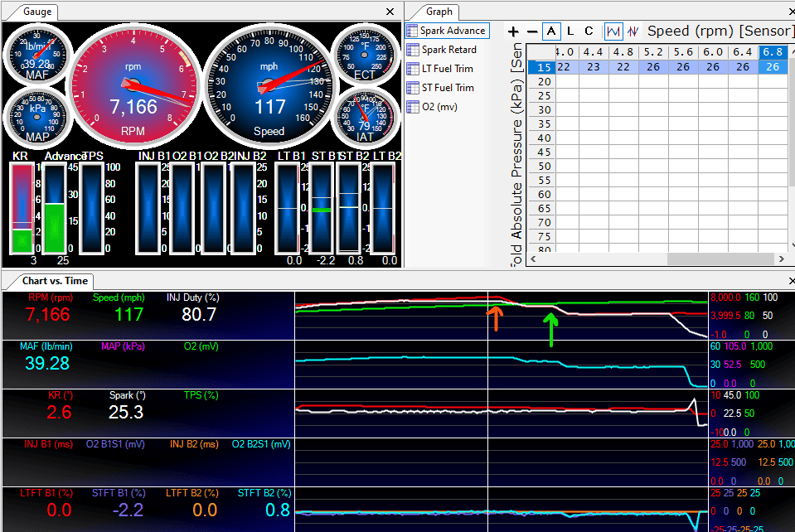The image size is (795, 532).
Task: Click the graph table scroll left arrow
Action: point(533,259)
